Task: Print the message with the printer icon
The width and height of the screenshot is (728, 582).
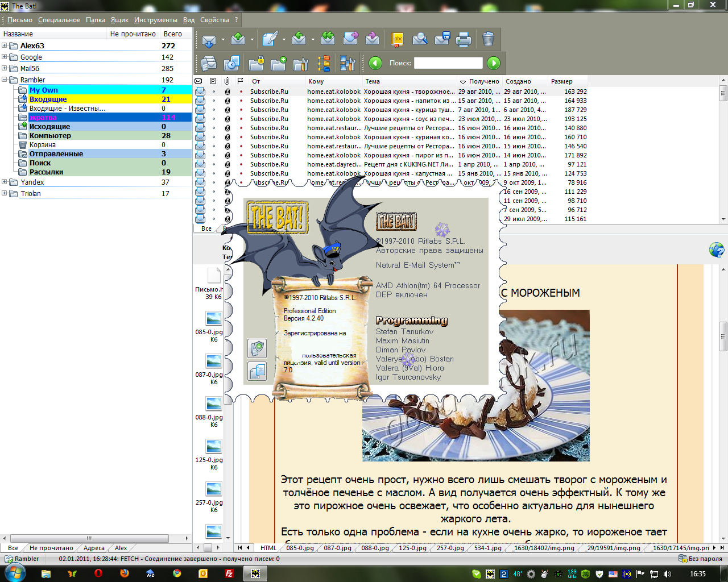Action: [x=464, y=39]
